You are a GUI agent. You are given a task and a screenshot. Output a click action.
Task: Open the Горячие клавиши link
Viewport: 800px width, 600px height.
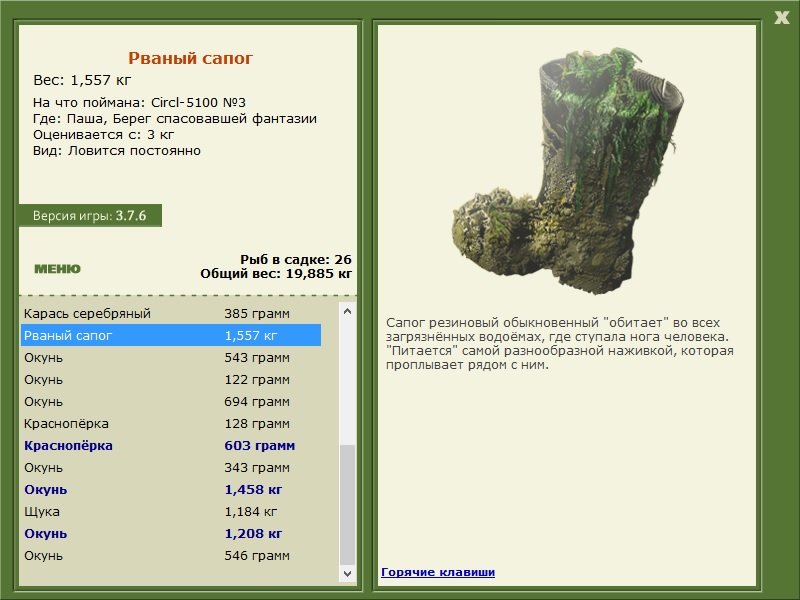438,572
